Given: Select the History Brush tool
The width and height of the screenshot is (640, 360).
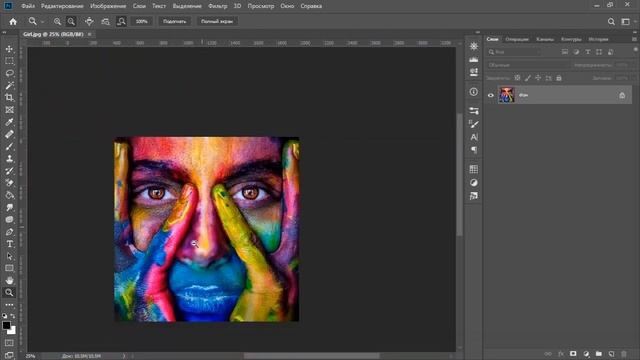Looking at the screenshot, I should 9,171.
